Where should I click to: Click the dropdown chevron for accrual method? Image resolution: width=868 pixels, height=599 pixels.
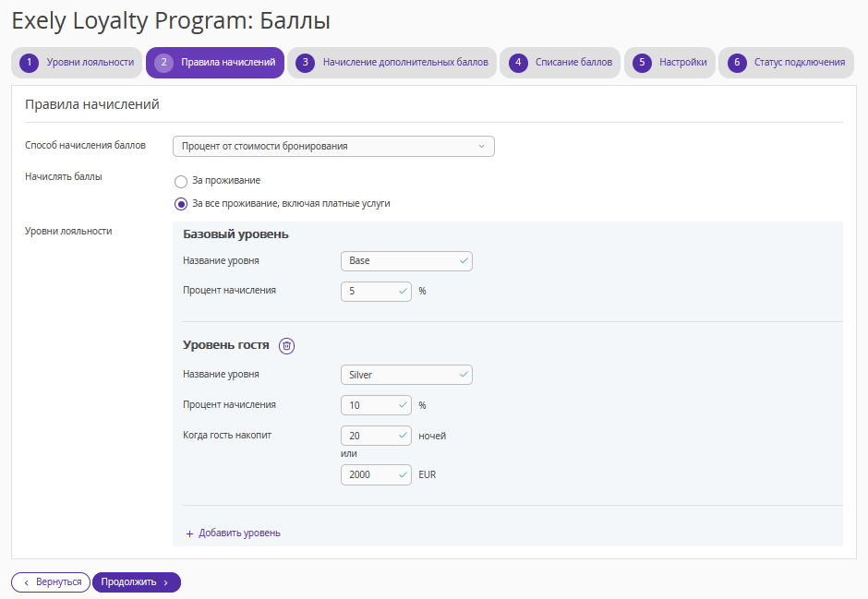(x=481, y=146)
